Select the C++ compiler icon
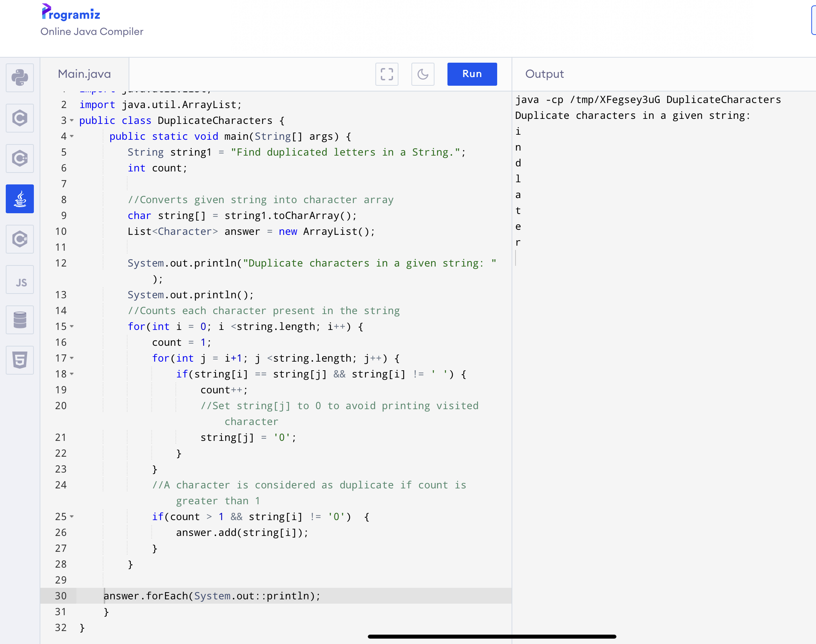 click(19, 158)
